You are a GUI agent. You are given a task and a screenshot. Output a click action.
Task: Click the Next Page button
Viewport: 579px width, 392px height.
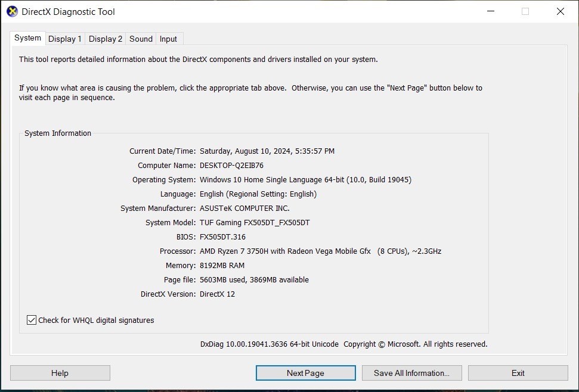(305, 372)
